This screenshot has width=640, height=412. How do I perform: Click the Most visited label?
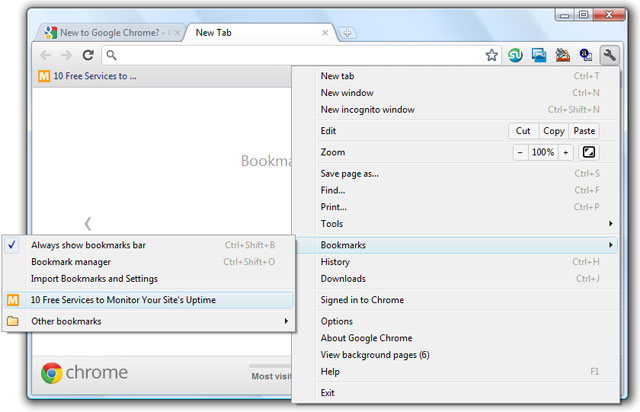(271, 376)
